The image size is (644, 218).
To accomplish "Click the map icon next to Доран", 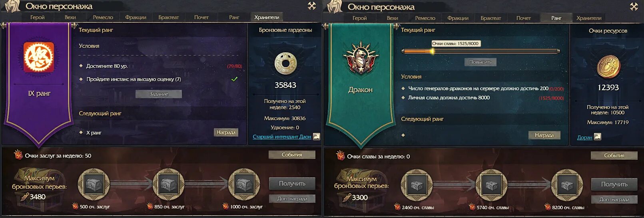I will [x=598, y=137].
